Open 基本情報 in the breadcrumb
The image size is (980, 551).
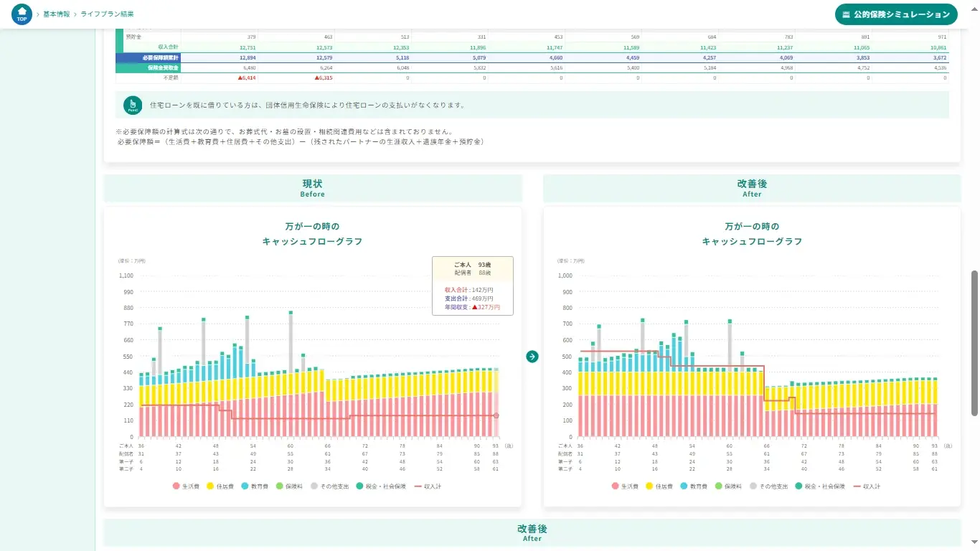point(56,14)
